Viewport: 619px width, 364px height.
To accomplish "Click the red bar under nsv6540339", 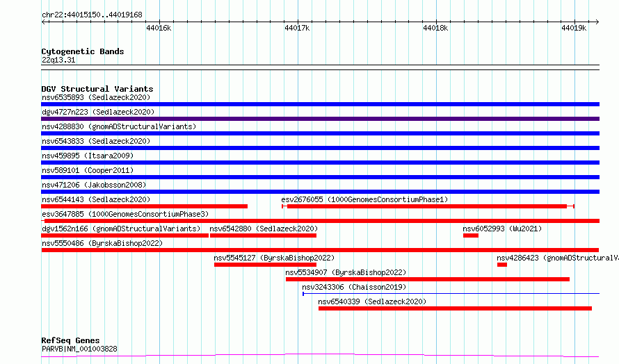I will pos(455,308).
